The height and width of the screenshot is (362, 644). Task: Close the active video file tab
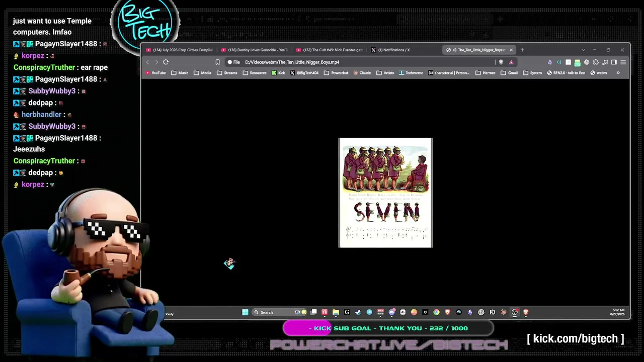coord(511,50)
